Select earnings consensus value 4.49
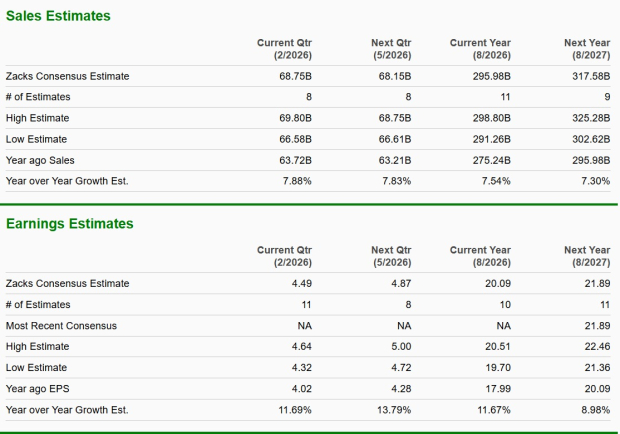Screen dimensions: 620x434 [302, 283]
